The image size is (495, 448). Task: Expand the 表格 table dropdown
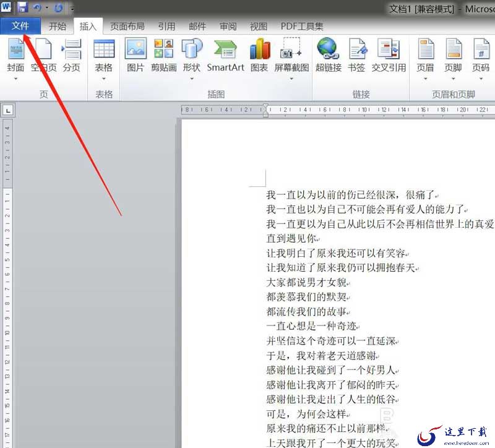coord(103,79)
